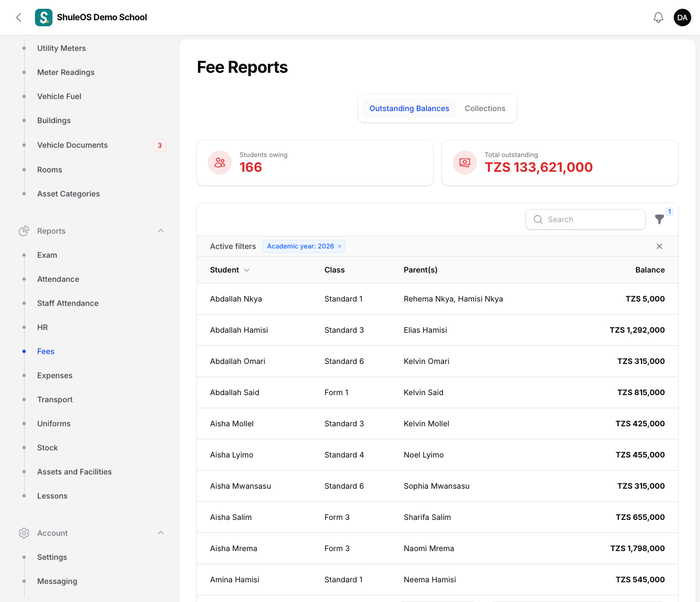Open the Lessons report

[52, 496]
